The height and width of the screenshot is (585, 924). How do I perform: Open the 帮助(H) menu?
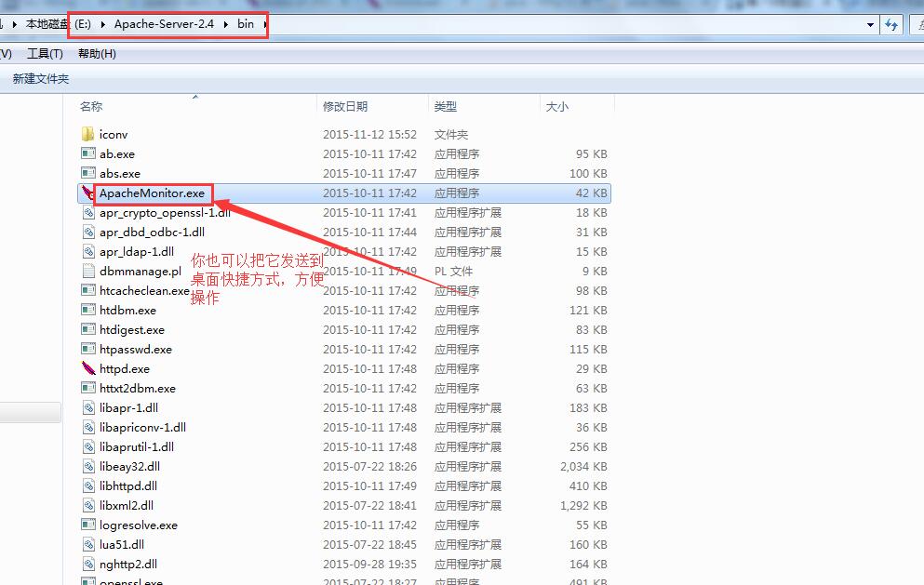[x=97, y=54]
